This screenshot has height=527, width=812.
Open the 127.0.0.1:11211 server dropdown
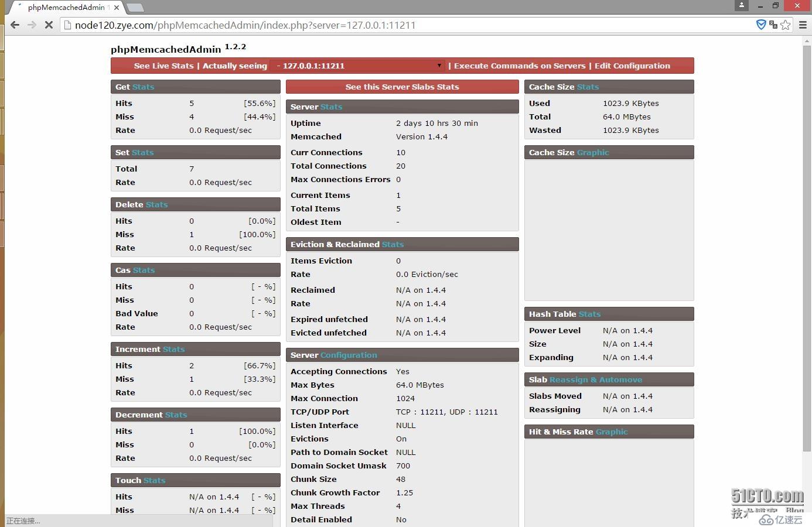(x=359, y=66)
